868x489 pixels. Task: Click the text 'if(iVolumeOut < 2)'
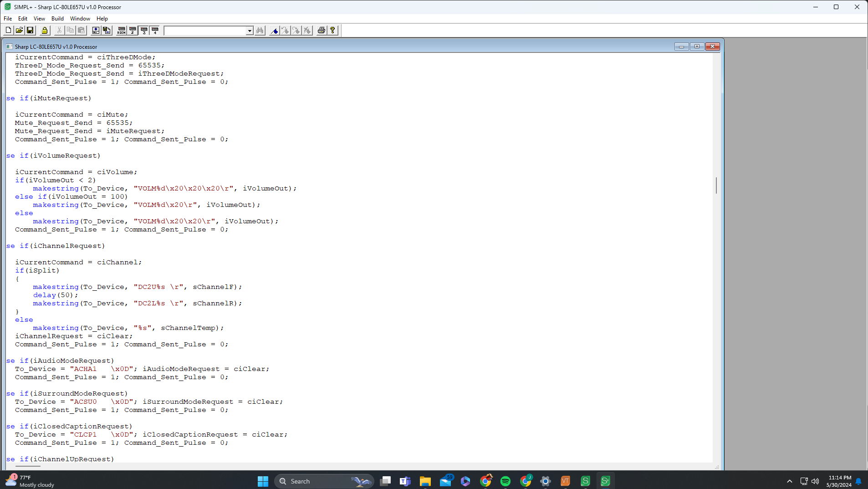point(56,180)
